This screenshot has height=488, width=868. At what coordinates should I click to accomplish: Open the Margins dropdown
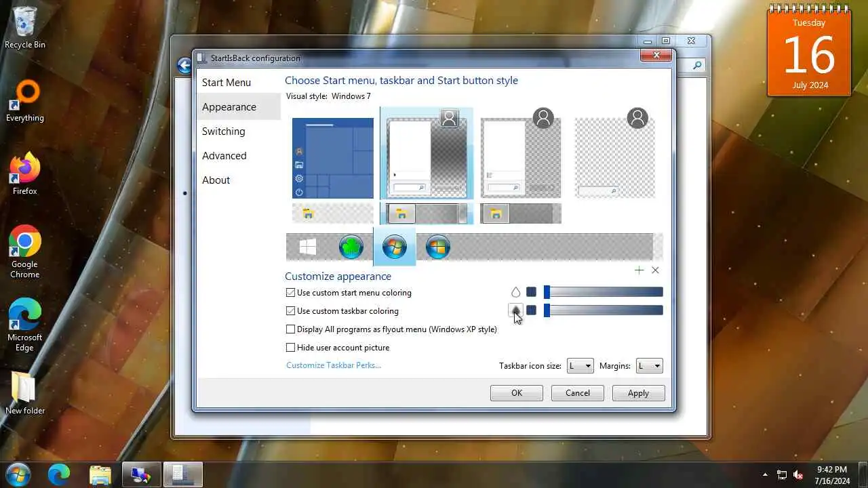click(649, 366)
